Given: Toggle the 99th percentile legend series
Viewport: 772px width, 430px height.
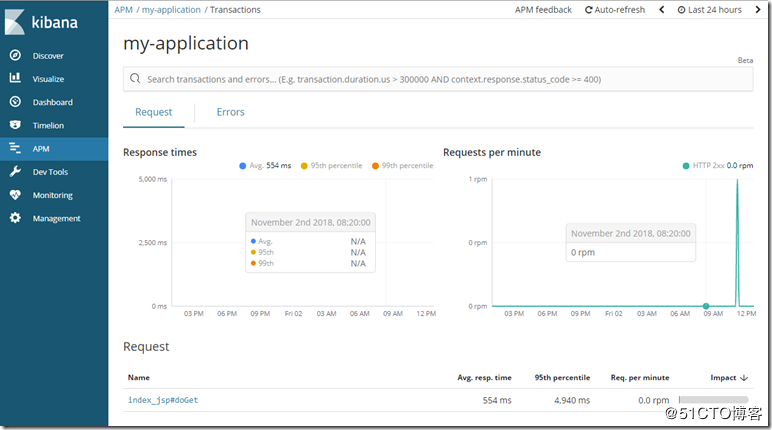Looking at the screenshot, I should tap(402, 165).
